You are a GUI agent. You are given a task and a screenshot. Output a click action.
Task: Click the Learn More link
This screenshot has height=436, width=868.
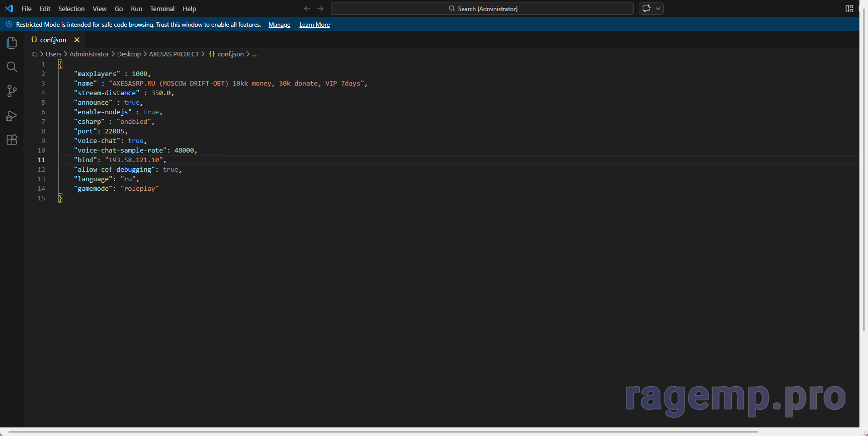click(x=314, y=25)
